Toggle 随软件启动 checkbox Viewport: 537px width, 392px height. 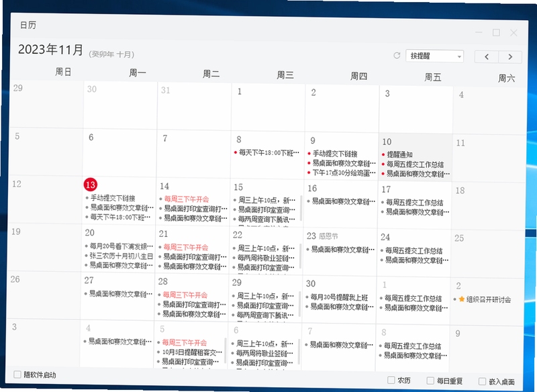(x=17, y=374)
